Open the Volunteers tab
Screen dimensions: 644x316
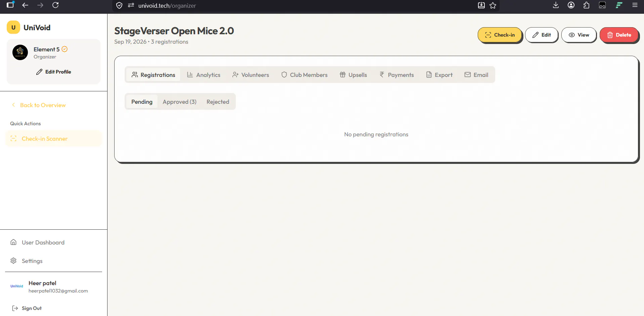point(251,75)
